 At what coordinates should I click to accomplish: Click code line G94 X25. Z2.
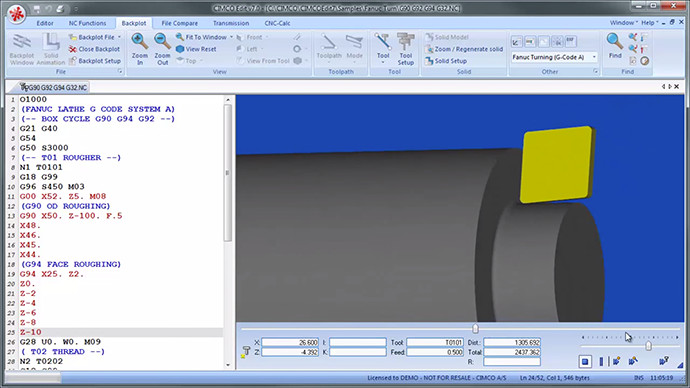point(51,274)
